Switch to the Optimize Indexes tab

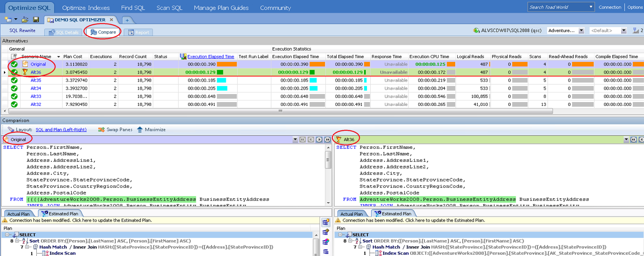point(86,8)
